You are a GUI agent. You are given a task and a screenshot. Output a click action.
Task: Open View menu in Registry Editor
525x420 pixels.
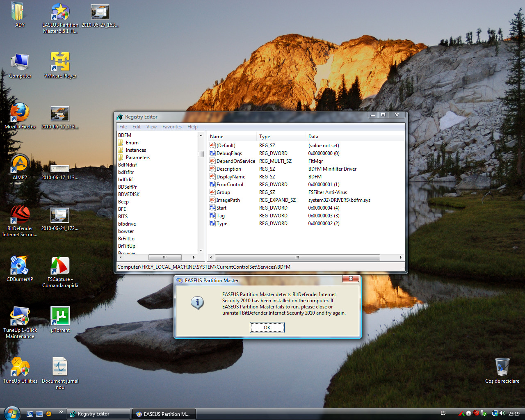tap(151, 127)
